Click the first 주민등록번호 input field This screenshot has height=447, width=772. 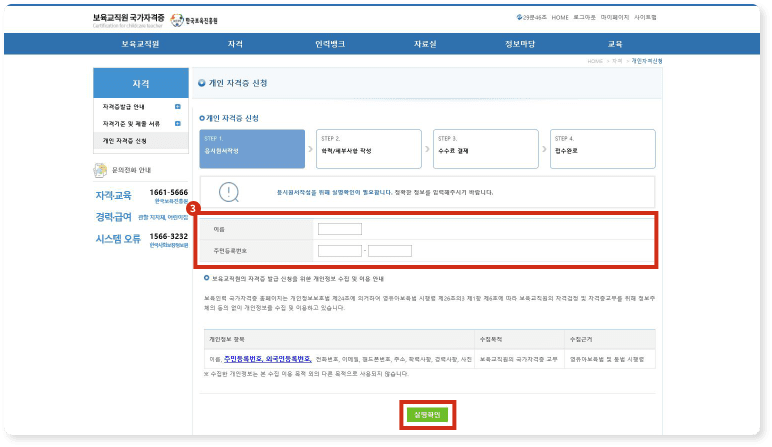point(340,251)
